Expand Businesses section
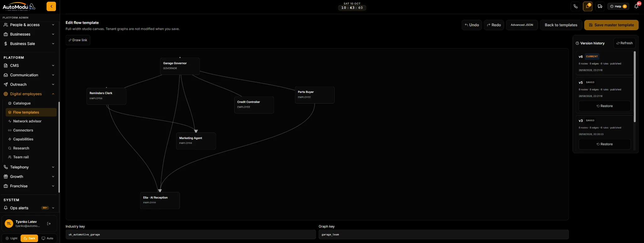This screenshot has width=644, height=243. 29,34
